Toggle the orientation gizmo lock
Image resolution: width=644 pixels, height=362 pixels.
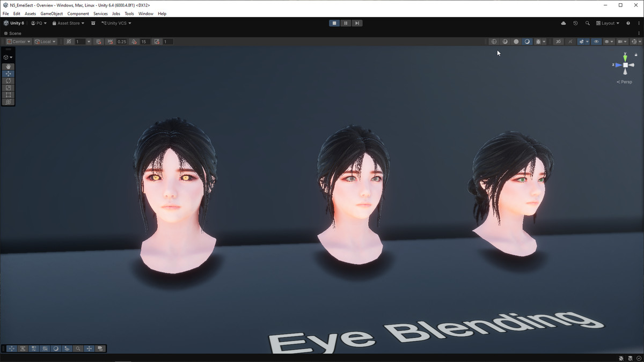click(637, 55)
